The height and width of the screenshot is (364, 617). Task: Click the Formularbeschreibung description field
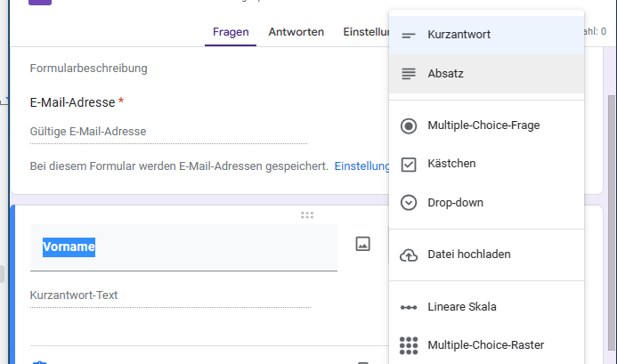click(89, 69)
